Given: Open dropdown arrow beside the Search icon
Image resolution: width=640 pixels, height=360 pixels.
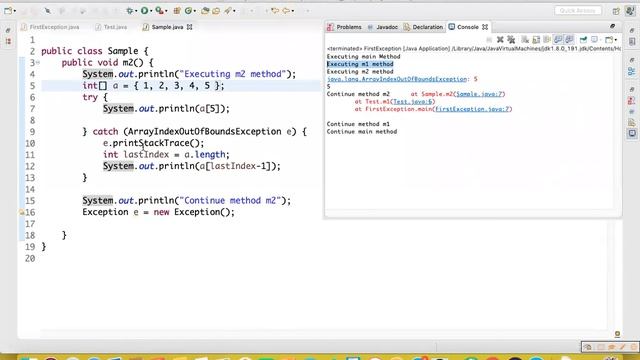Looking at the screenshot, I should coord(234,11).
